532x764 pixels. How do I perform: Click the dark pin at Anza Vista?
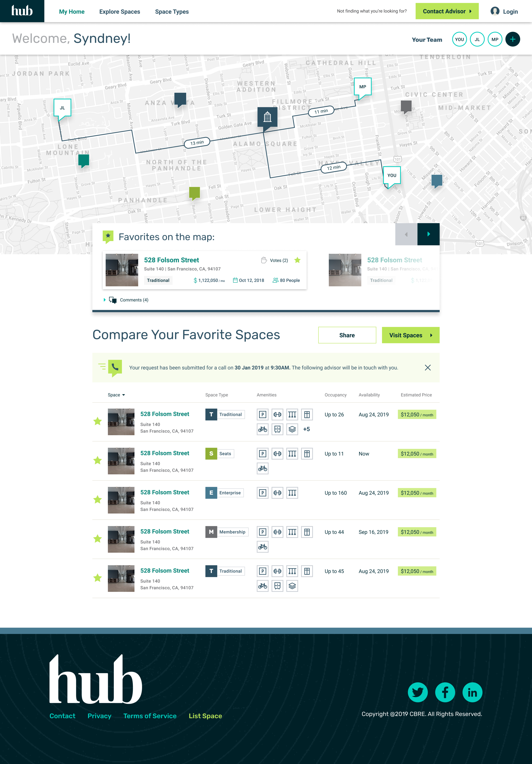pos(180,100)
